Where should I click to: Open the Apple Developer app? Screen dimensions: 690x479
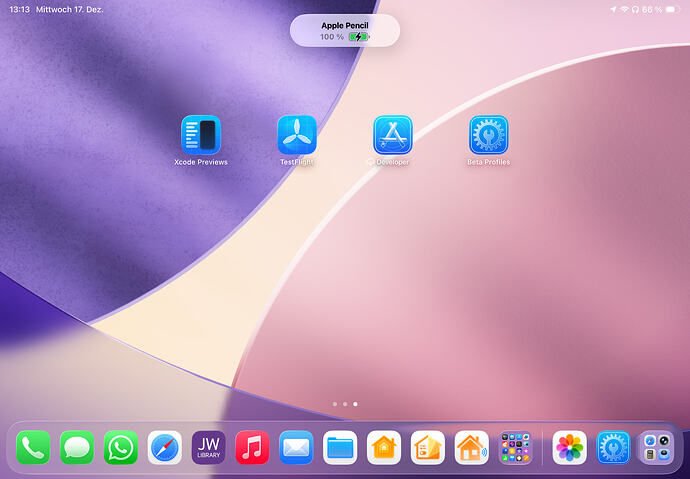(393, 135)
